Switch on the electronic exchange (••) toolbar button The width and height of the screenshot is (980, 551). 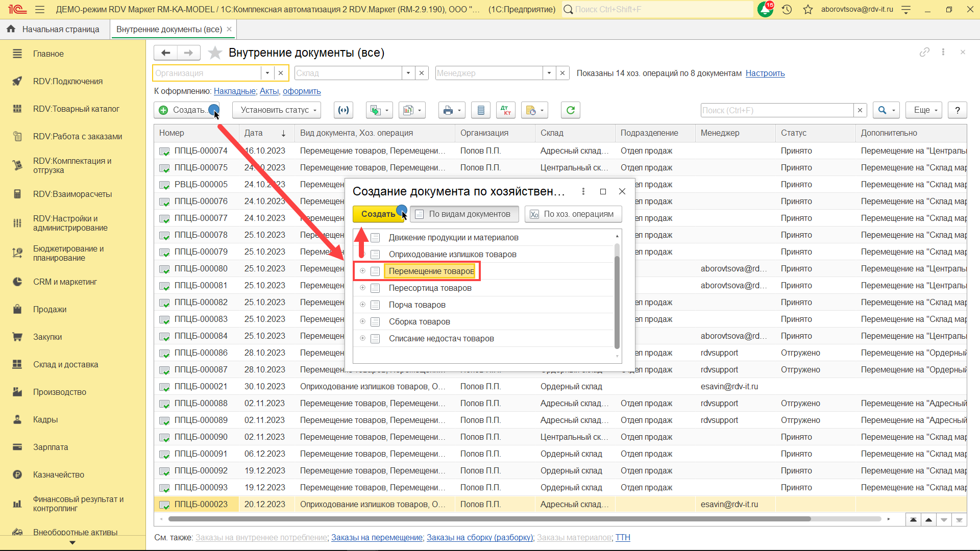344,110
